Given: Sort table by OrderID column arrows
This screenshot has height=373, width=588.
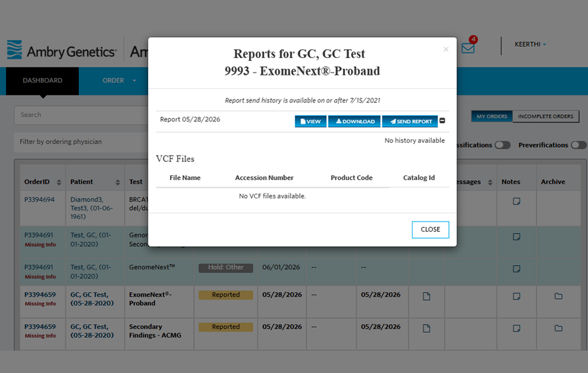Looking at the screenshot, I should 59,183.
